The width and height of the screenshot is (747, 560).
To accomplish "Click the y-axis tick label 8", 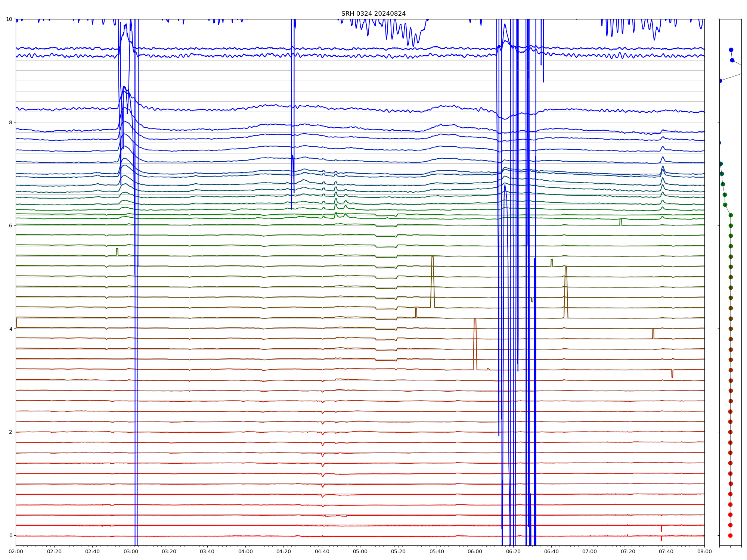I will click(x=10, y=122).
